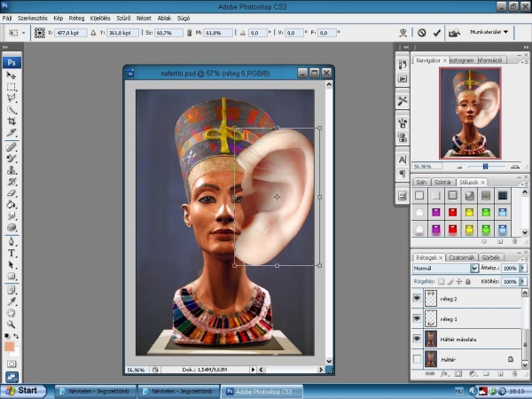Select the Crop tool
The image size is (532, 399).
12,121
